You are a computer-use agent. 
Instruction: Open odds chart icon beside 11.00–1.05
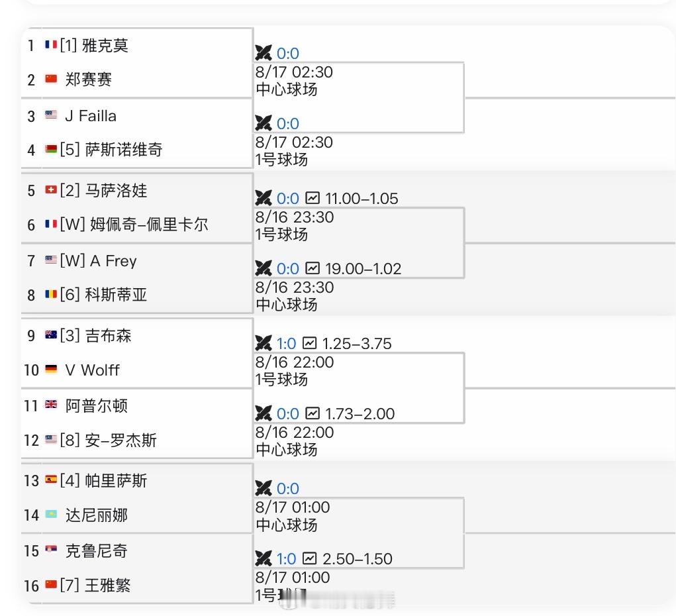(x=313, y=198)
